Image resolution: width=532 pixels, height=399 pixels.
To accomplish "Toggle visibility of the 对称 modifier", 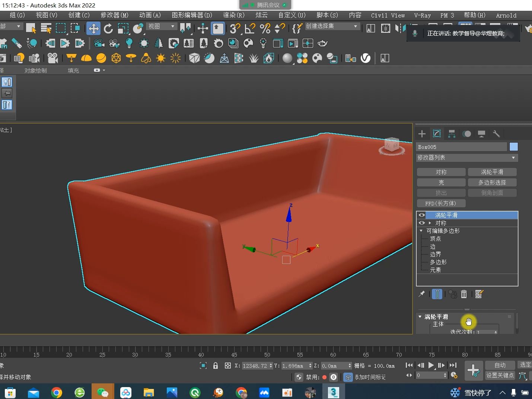I will (421, 223).
